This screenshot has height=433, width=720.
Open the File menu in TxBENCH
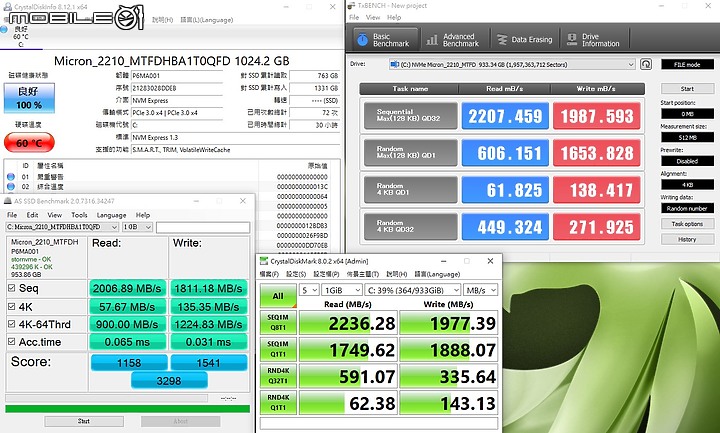coord(354,17)
